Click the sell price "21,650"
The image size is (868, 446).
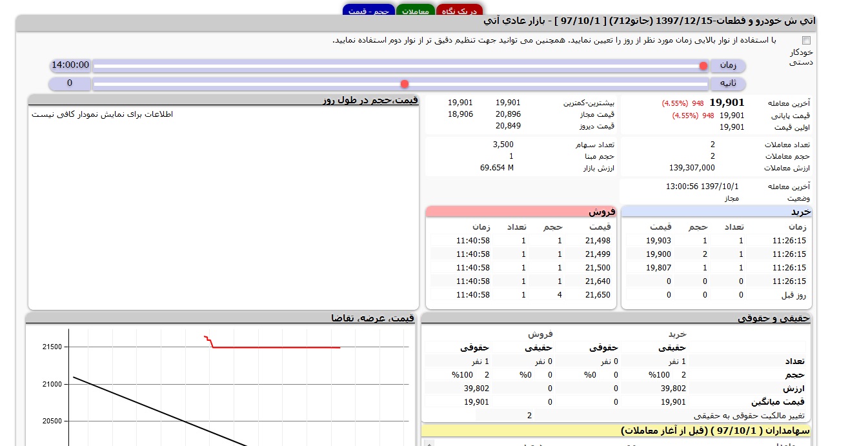[598, 295]
